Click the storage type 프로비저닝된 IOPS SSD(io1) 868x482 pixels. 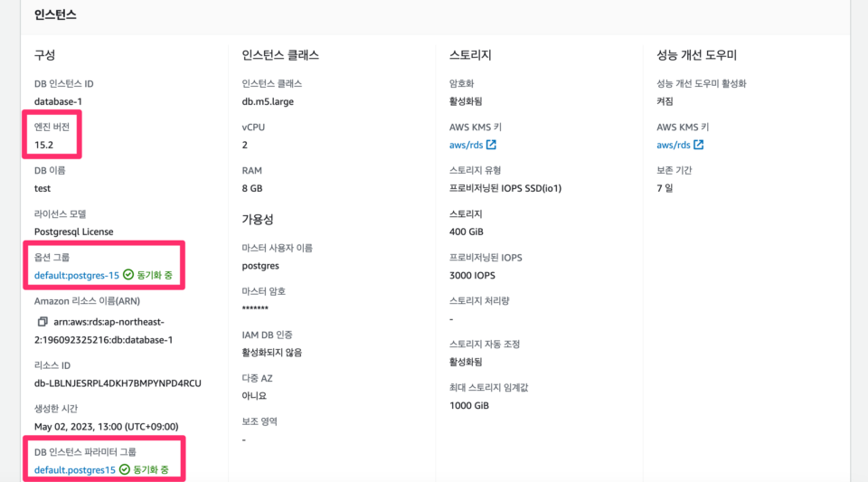click(x=505, y=188)
